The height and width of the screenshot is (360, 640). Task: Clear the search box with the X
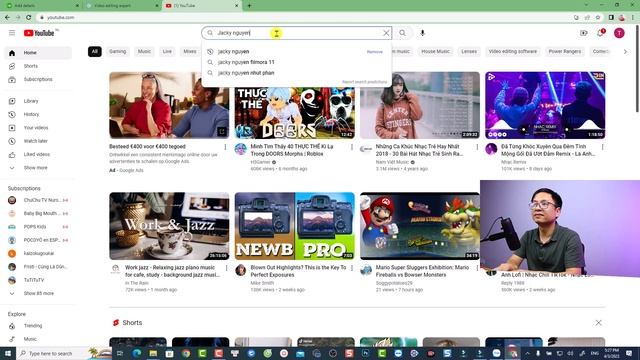(x=386, y=33)
